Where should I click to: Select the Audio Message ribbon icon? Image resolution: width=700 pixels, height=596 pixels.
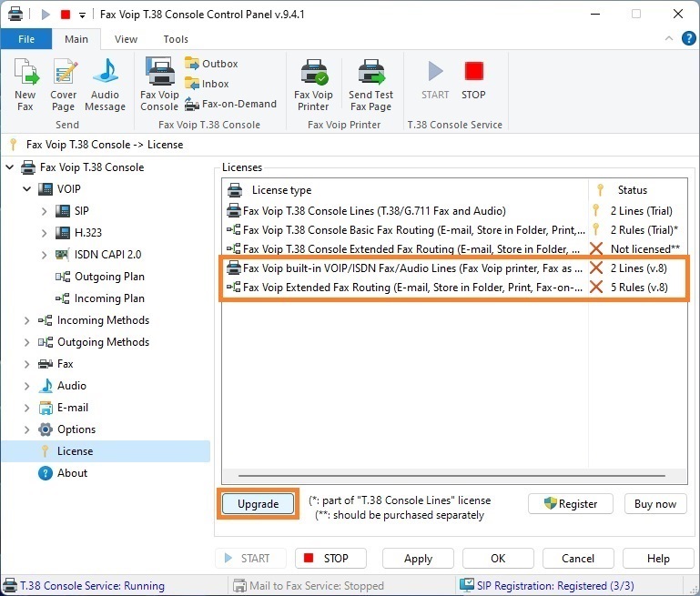click(x=105, y=85)
